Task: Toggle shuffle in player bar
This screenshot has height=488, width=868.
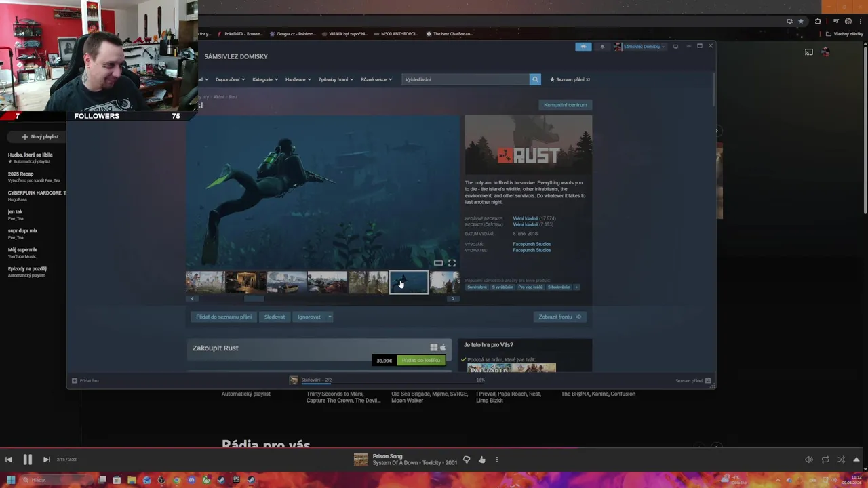Action: [841, 460]
